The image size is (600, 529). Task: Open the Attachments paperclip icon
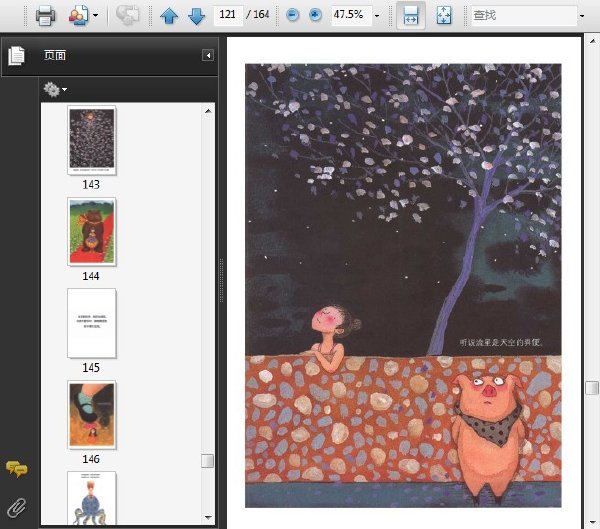16,507
